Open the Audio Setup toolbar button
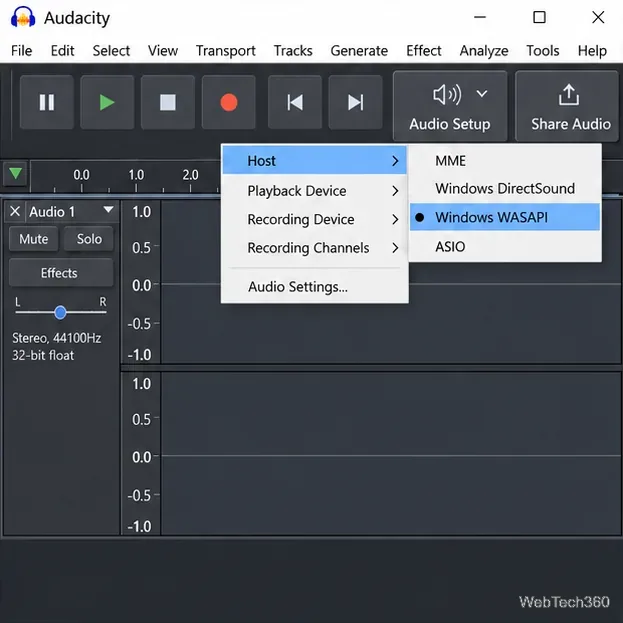 click(x=450, y=106)
